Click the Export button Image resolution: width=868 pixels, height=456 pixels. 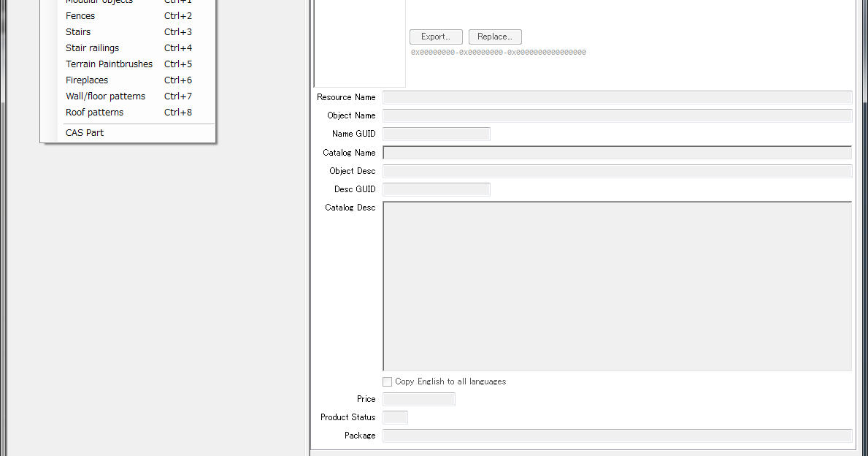435,36
